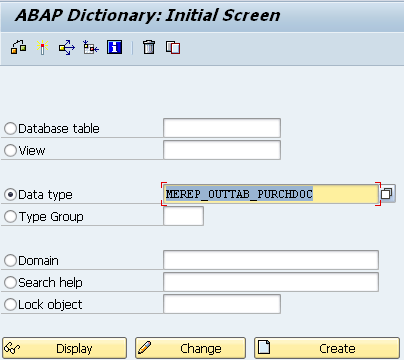404x360 pixels.
Task: Select the Domain radio button
Action: click(x=10, y=260)
